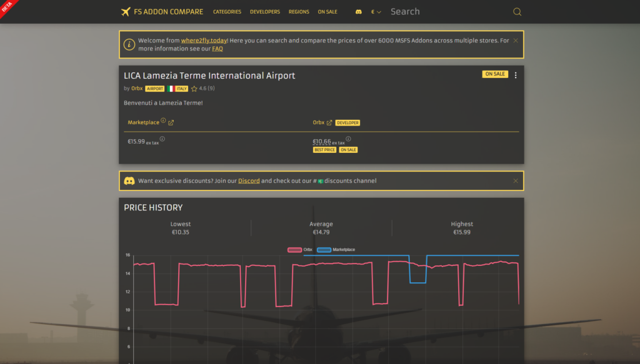Click info icon beside €15.99 ex tax
Viewport: 640px width, 364px height.
[162, 139]
